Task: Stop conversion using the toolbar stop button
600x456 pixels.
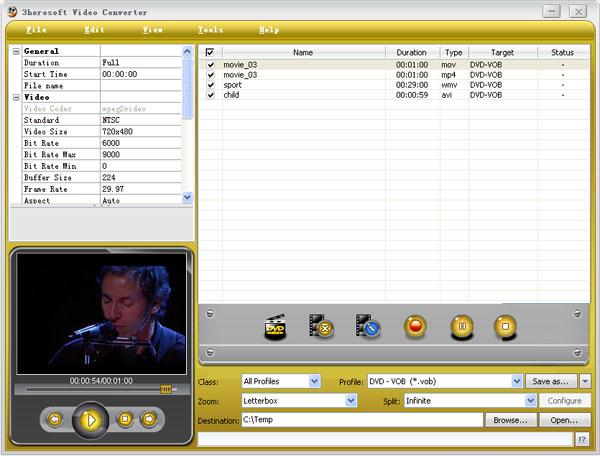Action: (505, 327)
